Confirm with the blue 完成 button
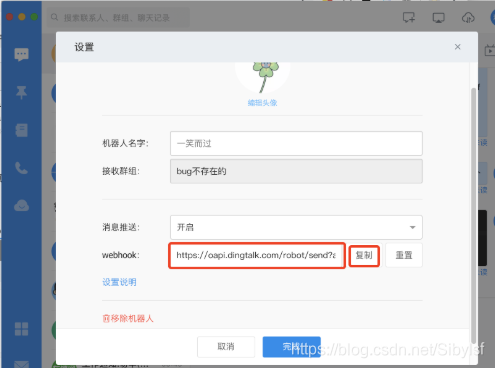495x368 pixels. 292,347
